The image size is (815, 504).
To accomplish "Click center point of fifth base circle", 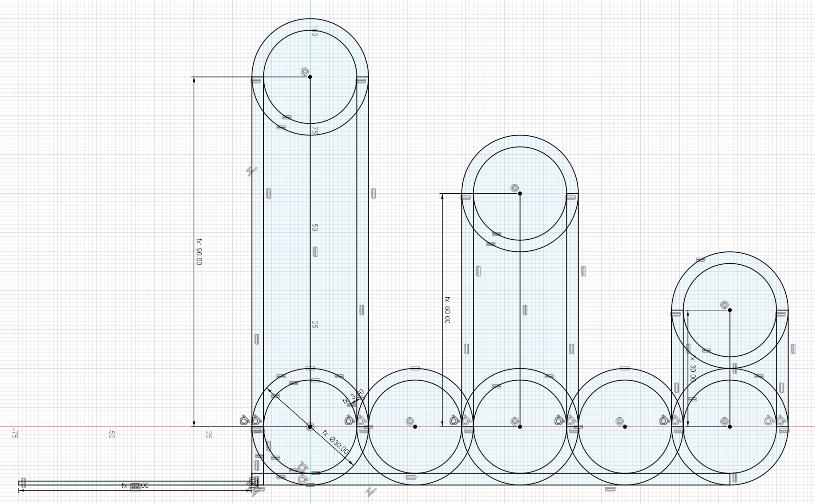I will tap(730, 427).
